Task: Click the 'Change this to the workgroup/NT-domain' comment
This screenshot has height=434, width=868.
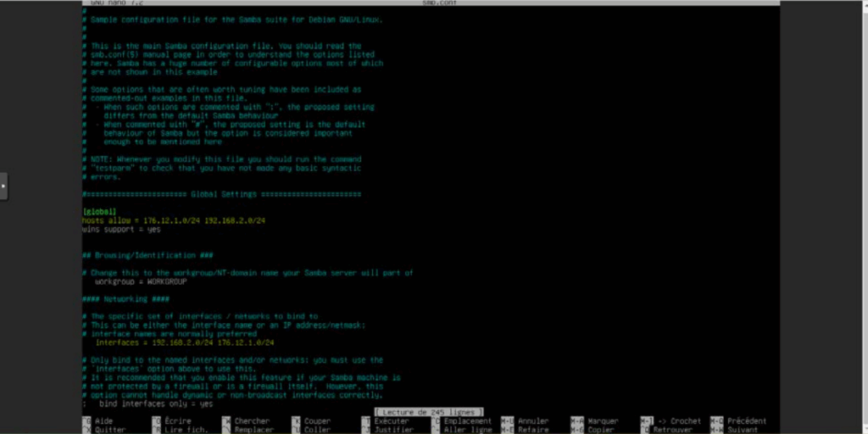Action: coord(248,273)
